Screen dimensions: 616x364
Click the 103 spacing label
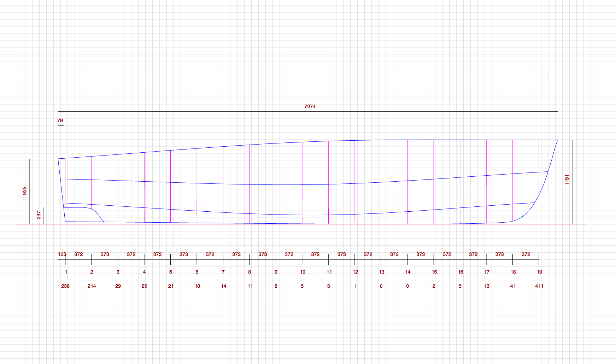click(62, 254)
